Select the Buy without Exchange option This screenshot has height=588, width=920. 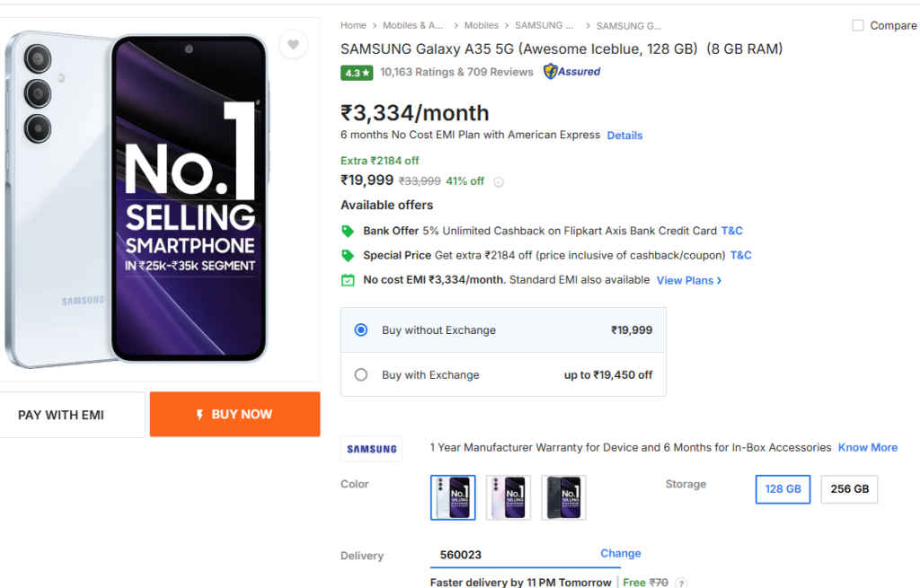pyautogui.click(x=360, y=329)
